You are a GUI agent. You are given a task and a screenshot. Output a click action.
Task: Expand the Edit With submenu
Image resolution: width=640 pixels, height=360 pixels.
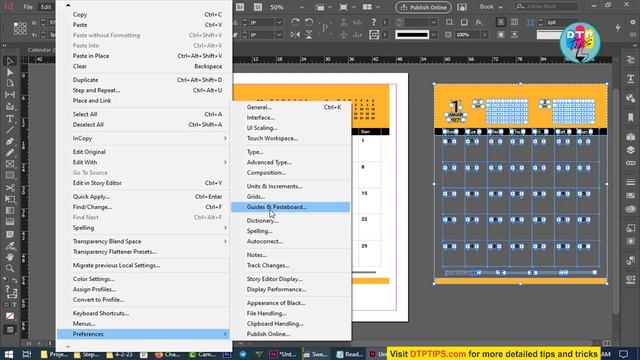pos(149,162)
